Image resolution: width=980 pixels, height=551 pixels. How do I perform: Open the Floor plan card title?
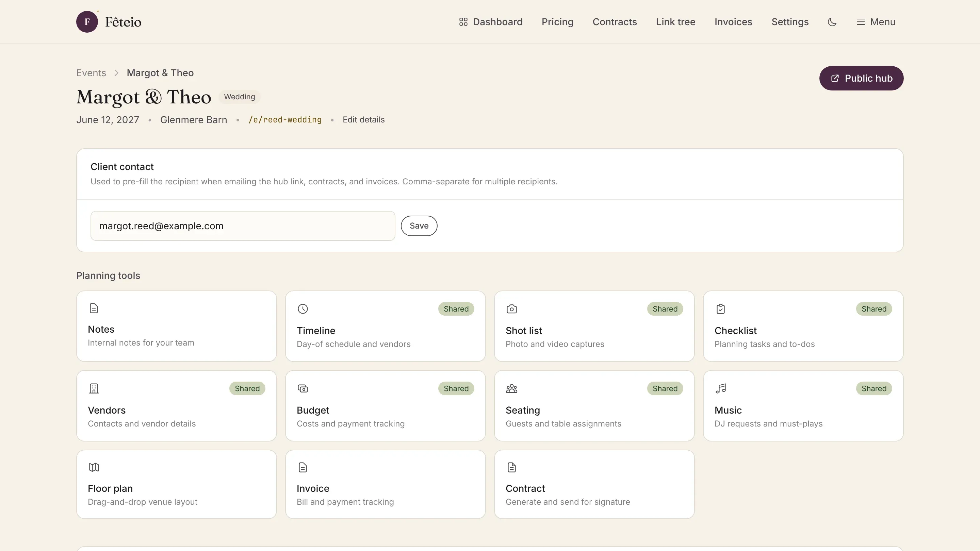point(110,489)
